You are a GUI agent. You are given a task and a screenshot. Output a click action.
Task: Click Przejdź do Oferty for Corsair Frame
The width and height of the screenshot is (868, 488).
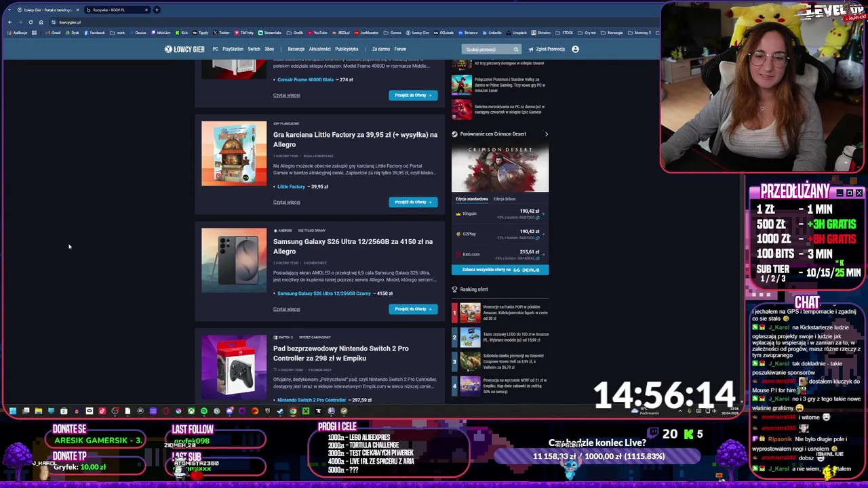tap(413, 96)
